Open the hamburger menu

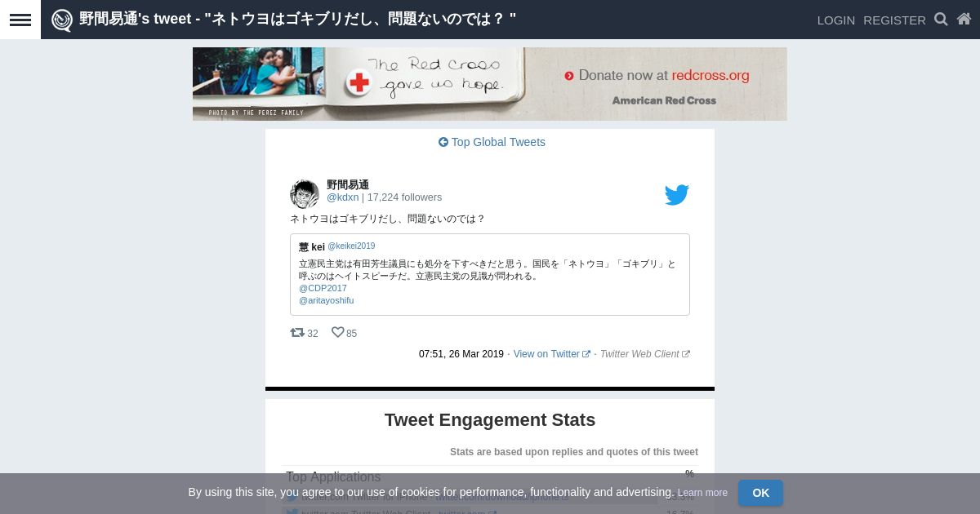click(x=20, y=20)
